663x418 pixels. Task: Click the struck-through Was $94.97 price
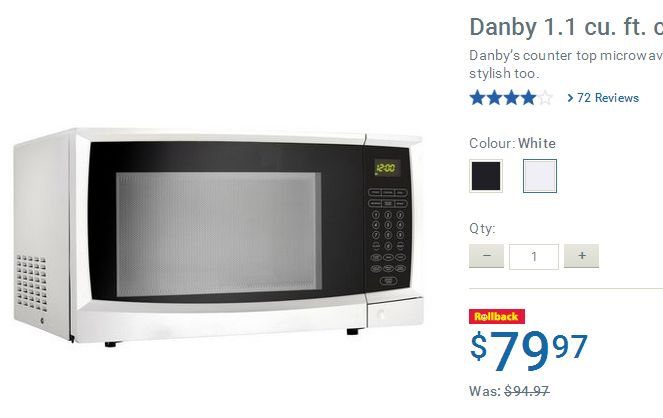tap(509, 391)
